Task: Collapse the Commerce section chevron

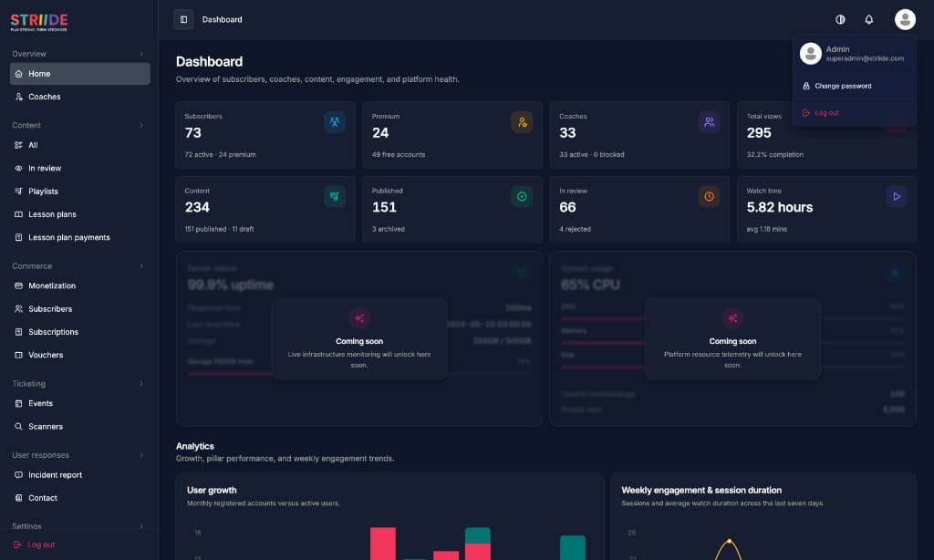Action: click(141, 265)
